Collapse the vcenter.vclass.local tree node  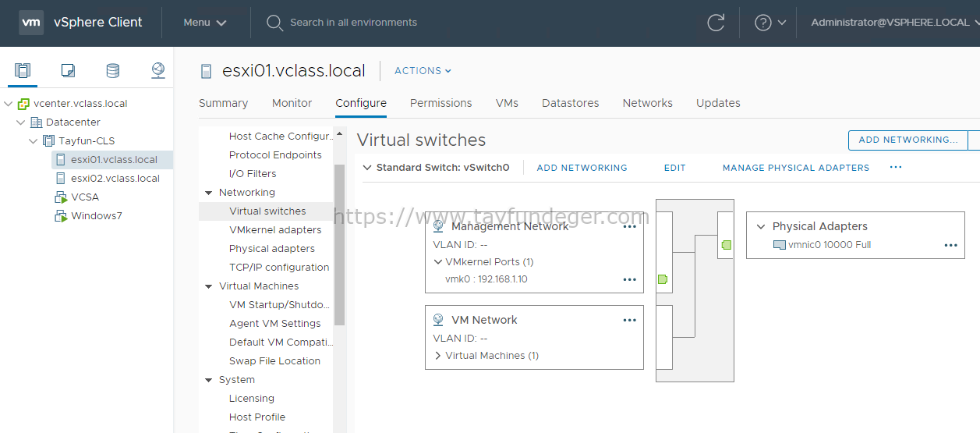point(9,104)
